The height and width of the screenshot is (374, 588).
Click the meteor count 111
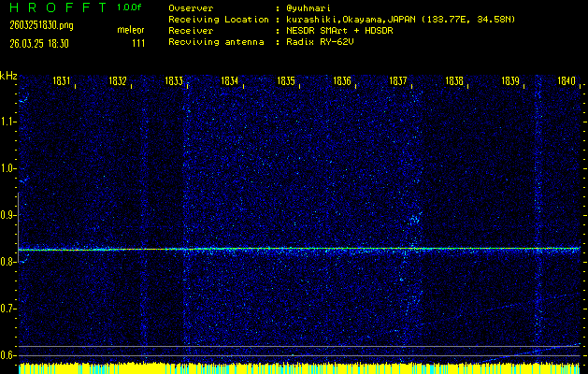pos(138,44)
